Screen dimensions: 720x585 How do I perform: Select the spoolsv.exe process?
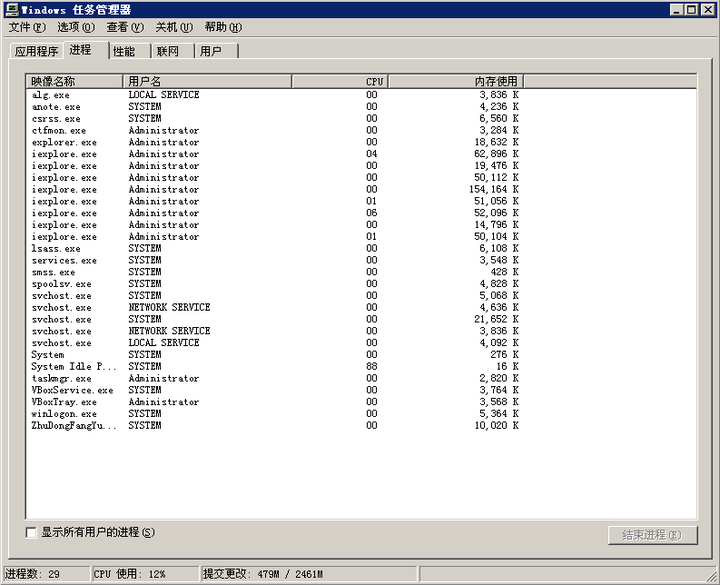275,284
